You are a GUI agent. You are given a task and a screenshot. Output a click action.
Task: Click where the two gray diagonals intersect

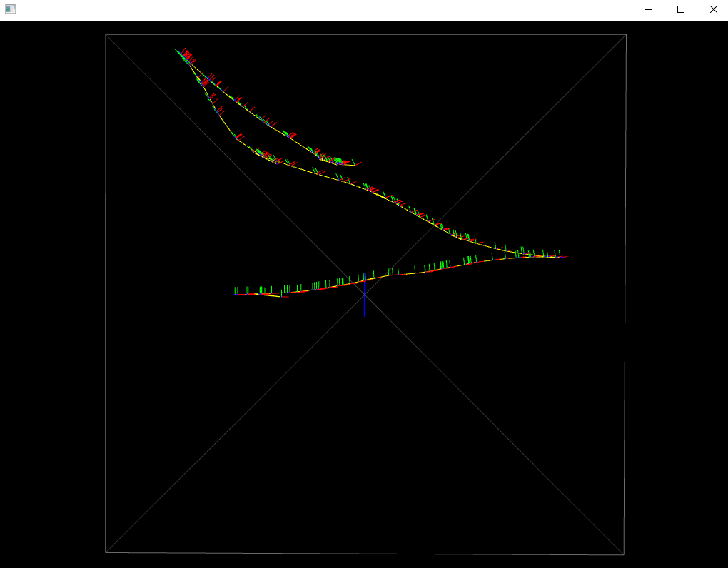click(365, 294)
